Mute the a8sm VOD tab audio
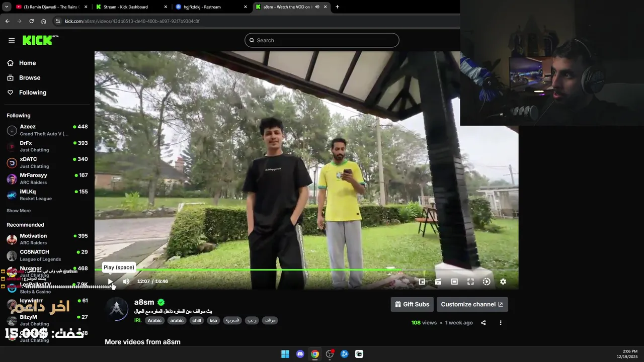This screenshot has height=362, width=644. [317, 7]
